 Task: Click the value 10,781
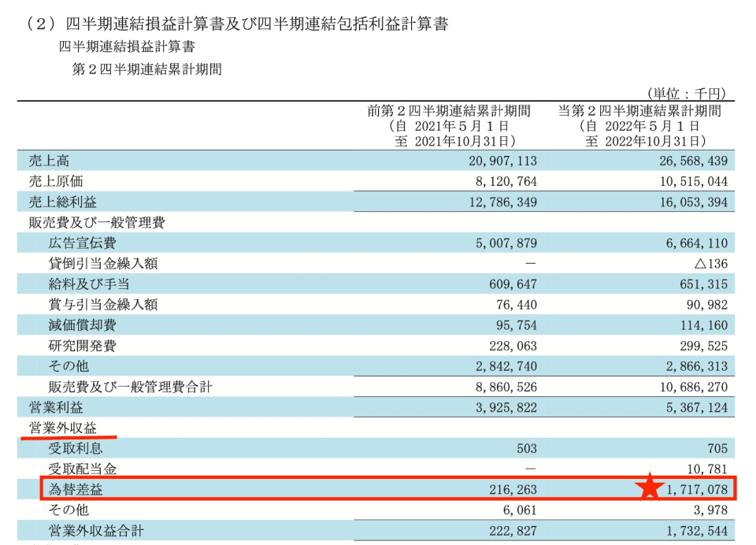pyautogui.click(x=707, y=469)
